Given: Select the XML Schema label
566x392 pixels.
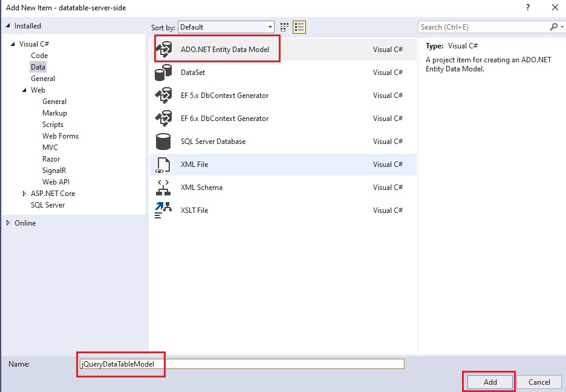Looking at the screenshot, I should pos(201,188).
